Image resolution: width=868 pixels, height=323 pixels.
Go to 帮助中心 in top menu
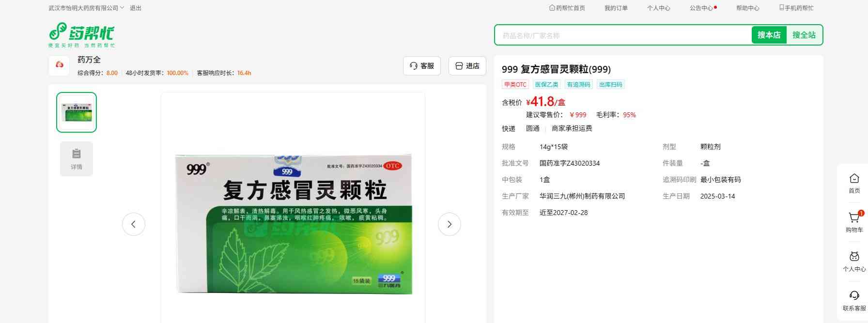pos(747,8)
